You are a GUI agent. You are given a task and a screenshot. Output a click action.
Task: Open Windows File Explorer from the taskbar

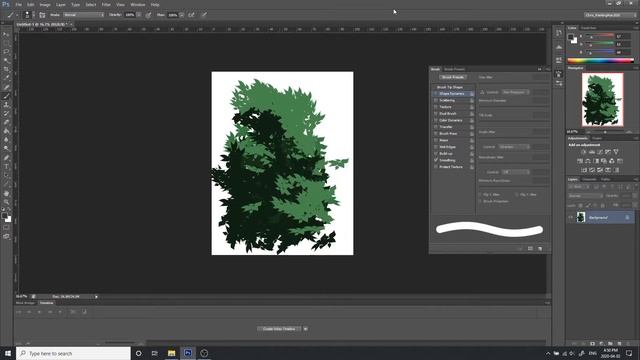(x=171, y=353)
